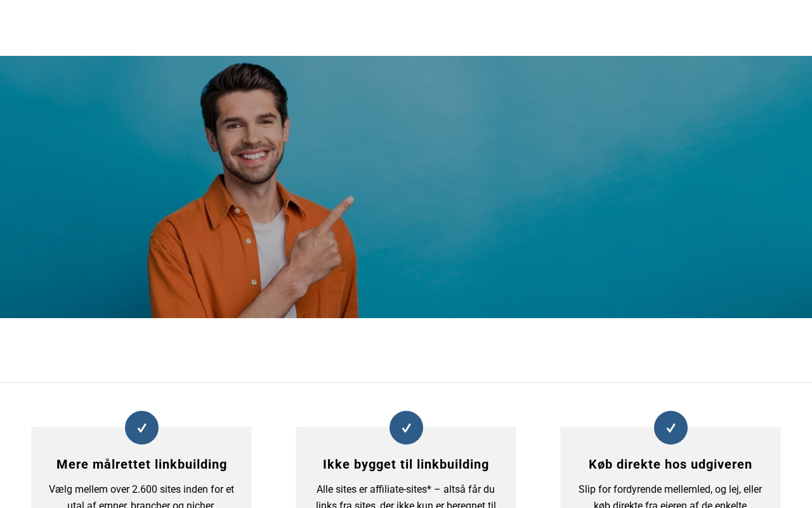Select the heading Mere målrettet linkbuilding

pos(141,464)
